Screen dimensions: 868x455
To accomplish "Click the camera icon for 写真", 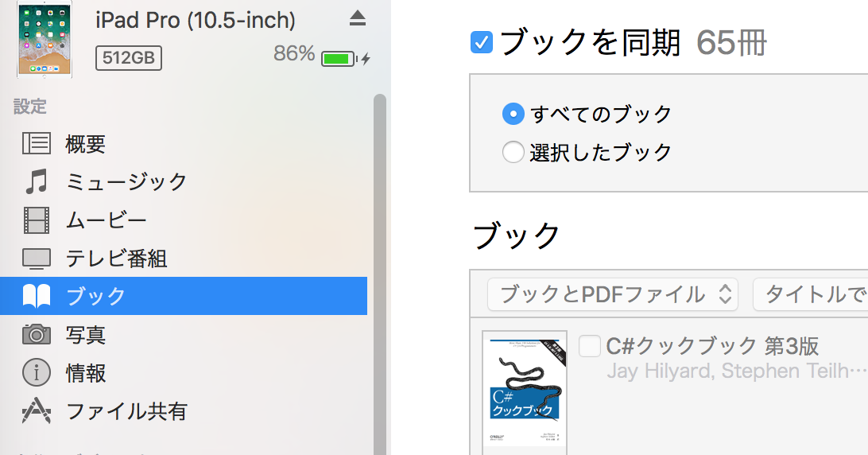I will point(37,334).
